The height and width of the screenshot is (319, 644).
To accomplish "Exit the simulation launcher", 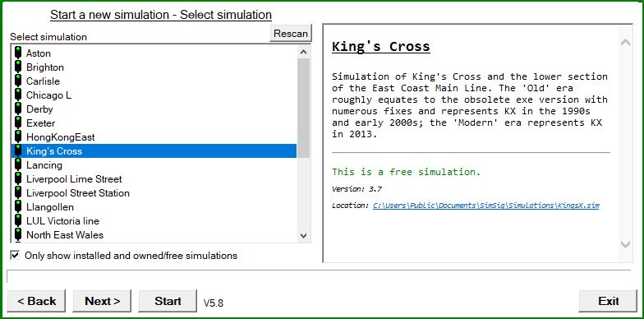I will click(608, 301).
